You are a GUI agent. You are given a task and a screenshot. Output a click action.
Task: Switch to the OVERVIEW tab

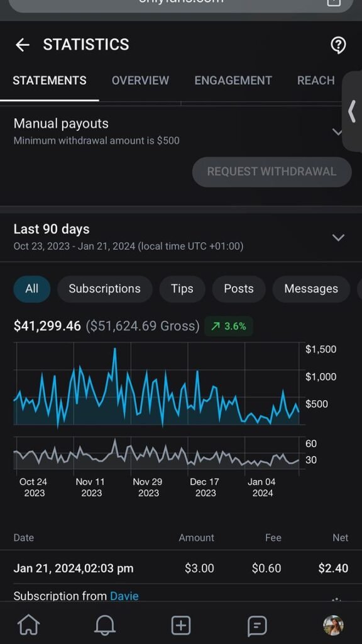click(140, 80)
